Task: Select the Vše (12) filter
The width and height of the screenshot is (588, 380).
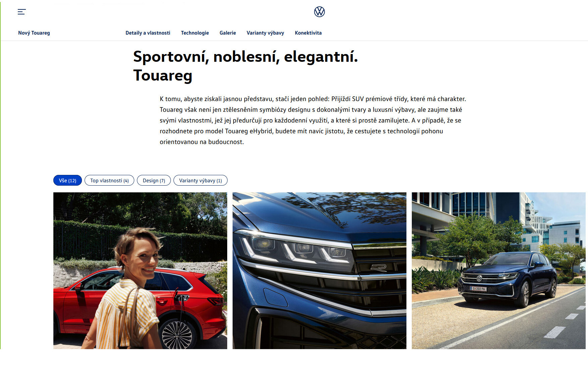Action: coord(67,180)
